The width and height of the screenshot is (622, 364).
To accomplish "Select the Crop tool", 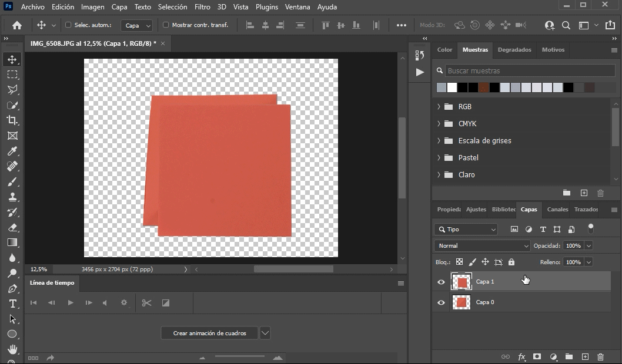I will point(12,120).
